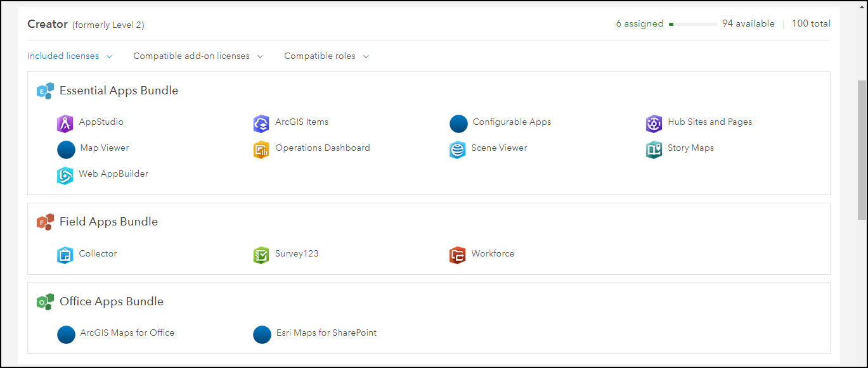Screen dimensions: 868x368
Task: Click the Web AppBuilder icon
Action: pyautogui.click(x=65, y=175)
